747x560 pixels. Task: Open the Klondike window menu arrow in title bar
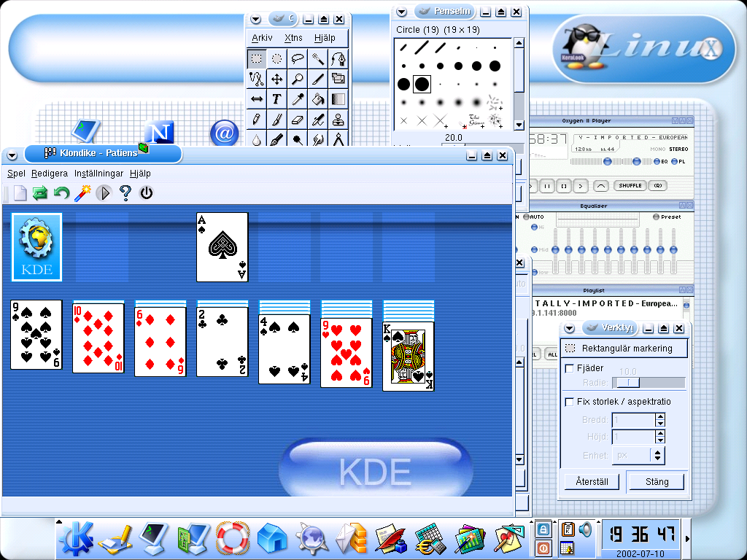[x=12, y=155]
